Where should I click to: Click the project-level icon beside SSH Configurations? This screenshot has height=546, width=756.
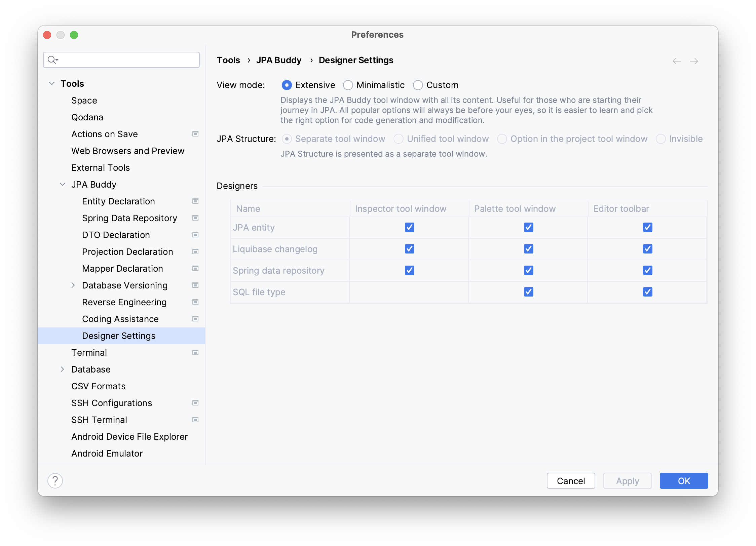[x=195, y=403]
